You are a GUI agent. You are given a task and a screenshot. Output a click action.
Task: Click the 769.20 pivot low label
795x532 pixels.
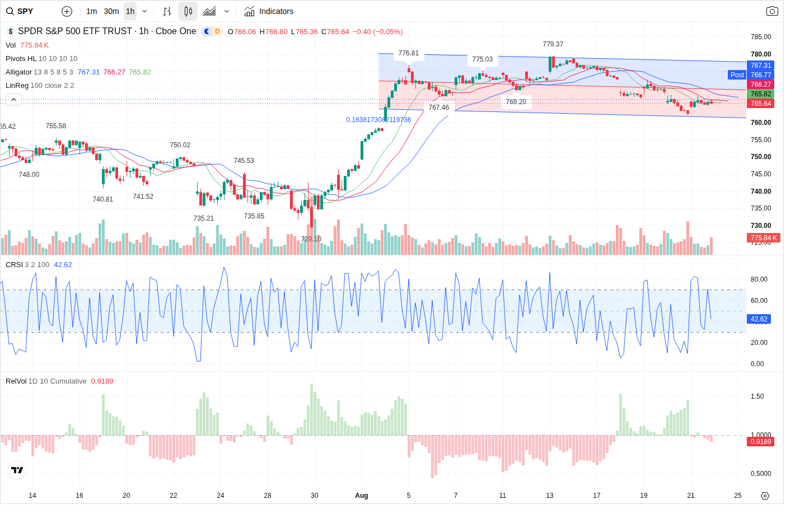tap(516, 102)
